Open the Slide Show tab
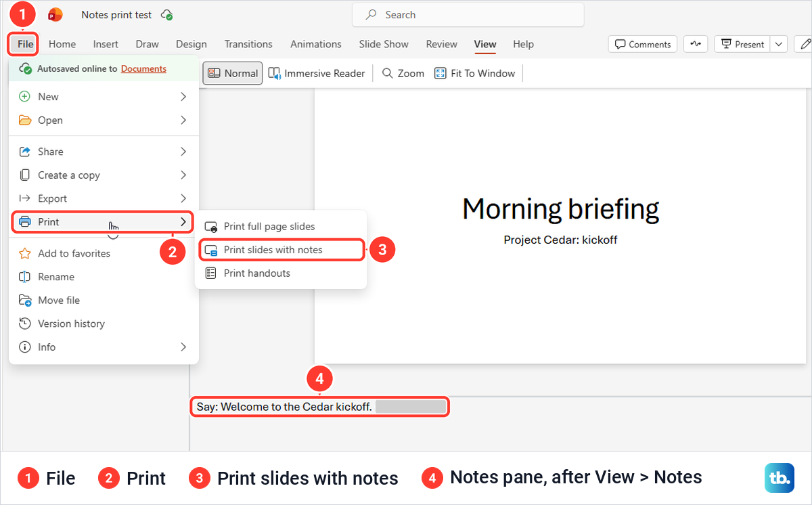 click(x=384, y=44)
